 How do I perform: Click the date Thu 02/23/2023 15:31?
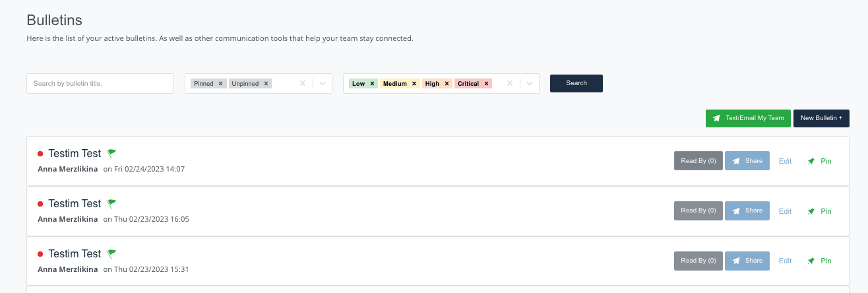(x=151, y=269)
